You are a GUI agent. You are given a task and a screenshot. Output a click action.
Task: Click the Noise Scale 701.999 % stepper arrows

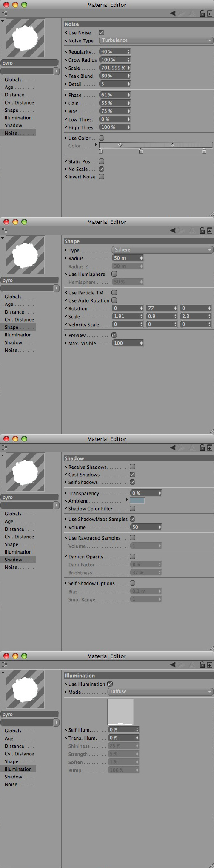point(128,68)
